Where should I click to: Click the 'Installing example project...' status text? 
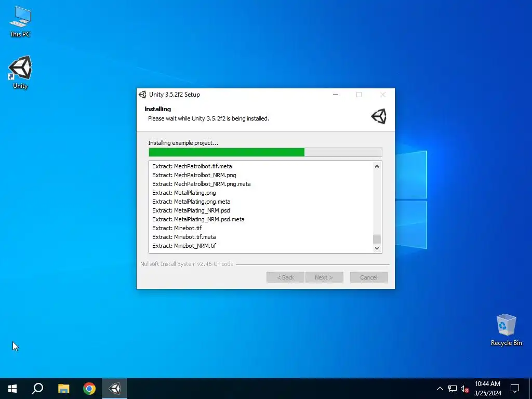point(183,143)
